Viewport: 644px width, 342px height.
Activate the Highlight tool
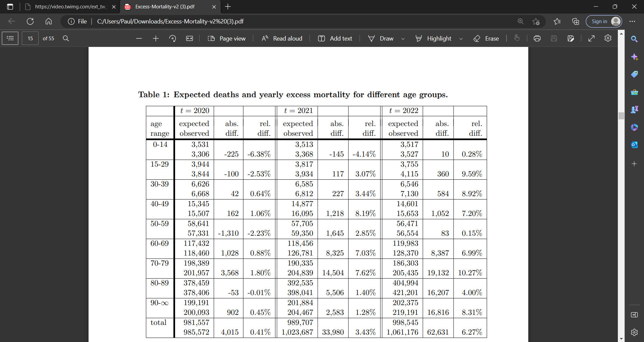tap(433, 38)
